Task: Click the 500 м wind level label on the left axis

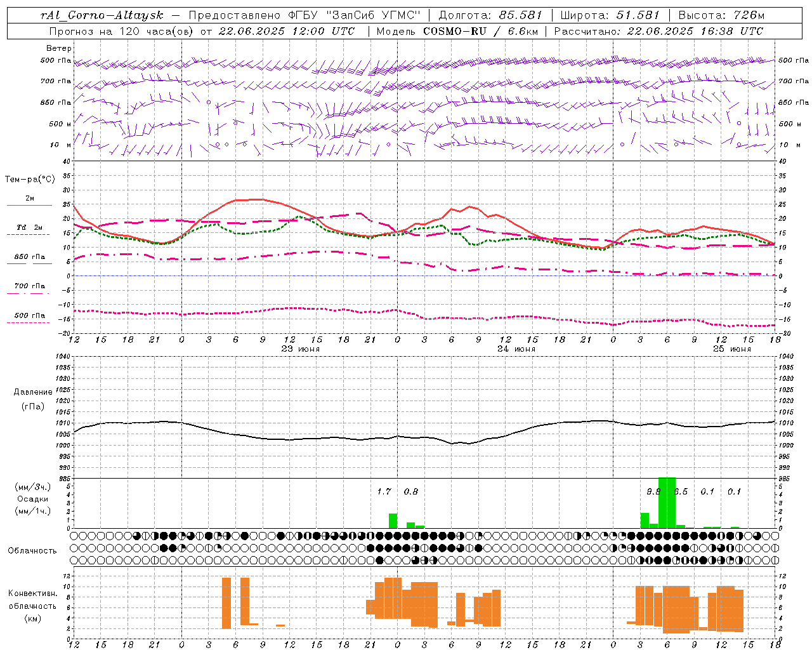Action: tap(60, 124)
